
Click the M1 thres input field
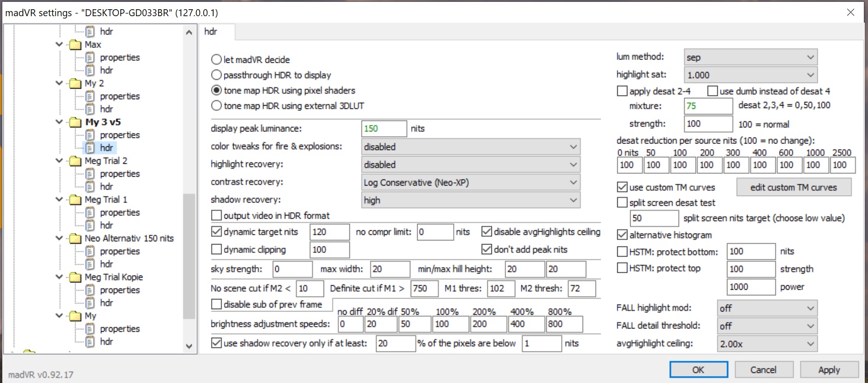(501, 288)
